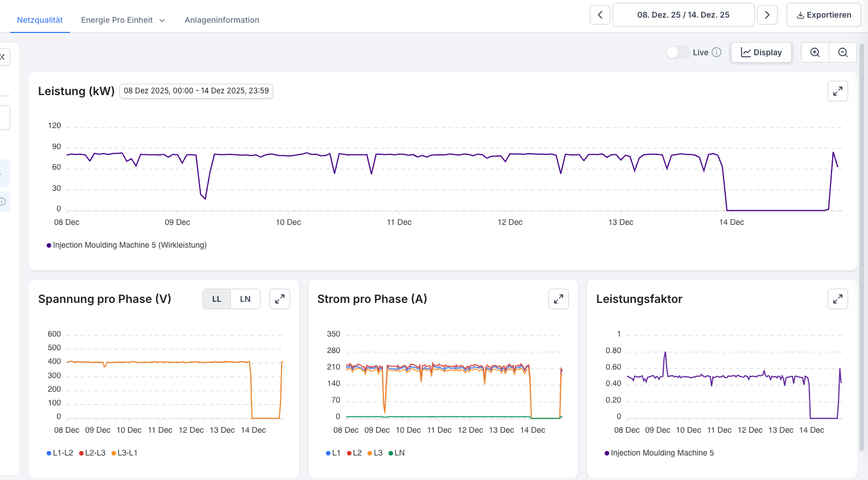Expand the Strom pro Phase chart

[559, 299]
